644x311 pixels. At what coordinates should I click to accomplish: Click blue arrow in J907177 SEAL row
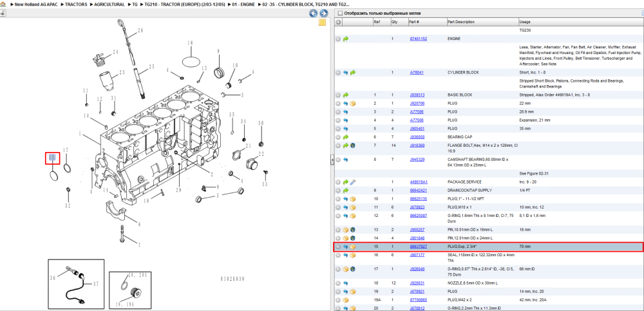click(x=346, y=255)
